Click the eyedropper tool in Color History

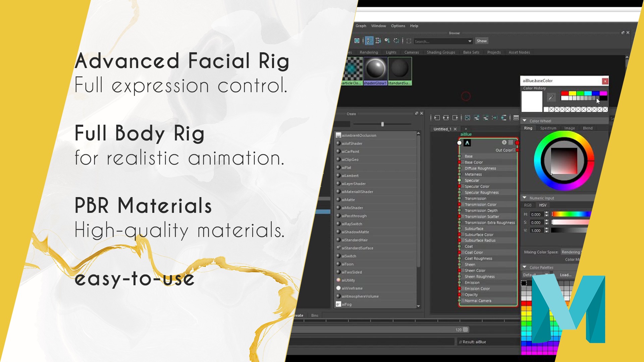tap(551, 98)
